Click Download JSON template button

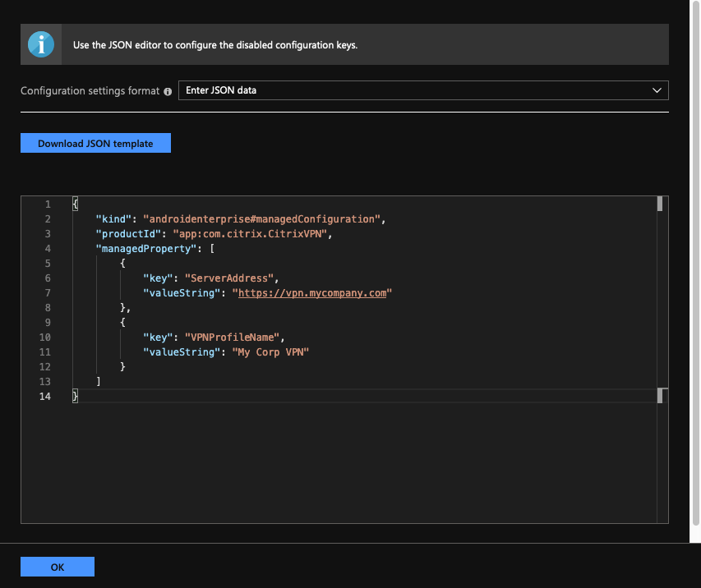click(95, 143)
